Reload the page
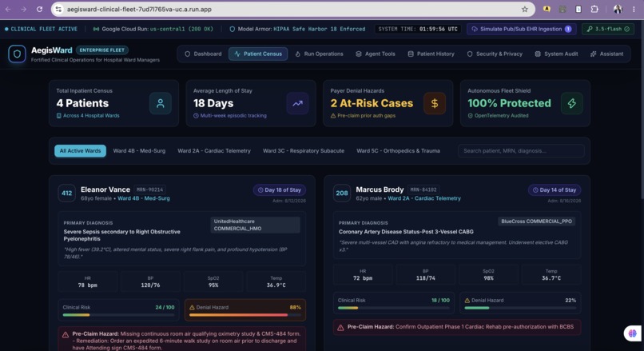The width and height of the screenshot is (644, 351). click(x=39, y=9)
